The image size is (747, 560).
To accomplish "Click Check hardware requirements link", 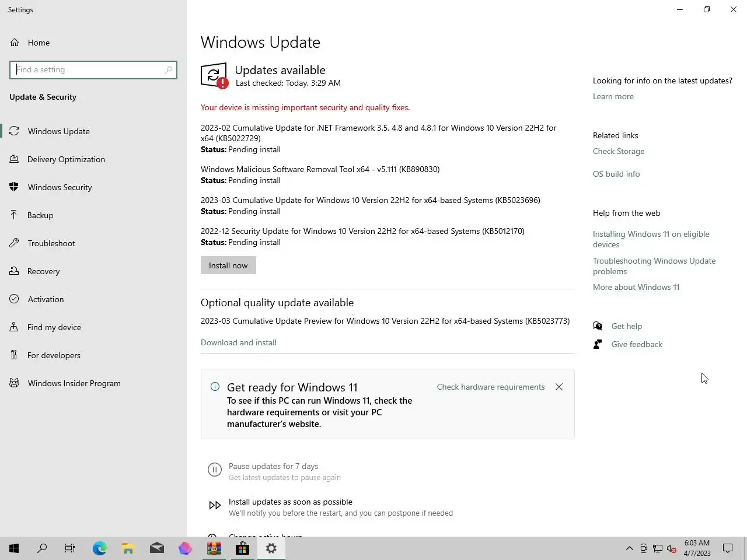I will (491, 387).
